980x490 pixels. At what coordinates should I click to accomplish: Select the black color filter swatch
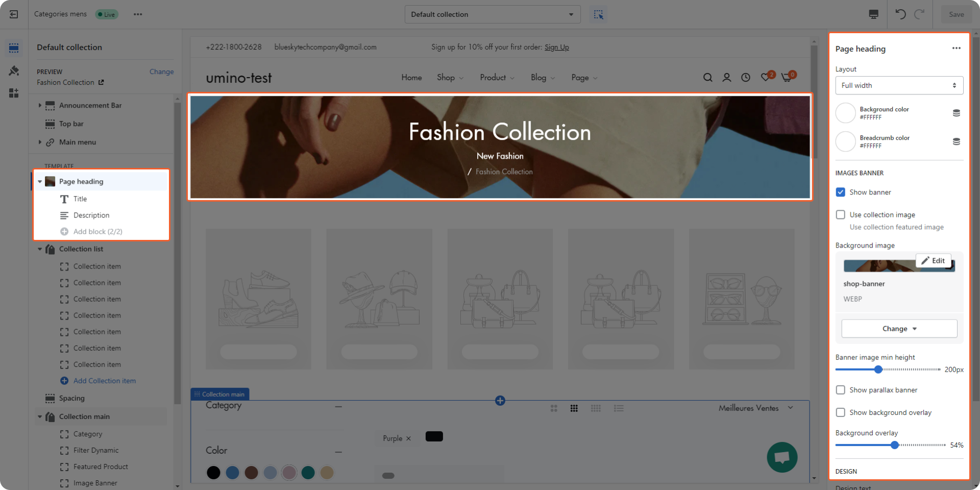(213, 473)
